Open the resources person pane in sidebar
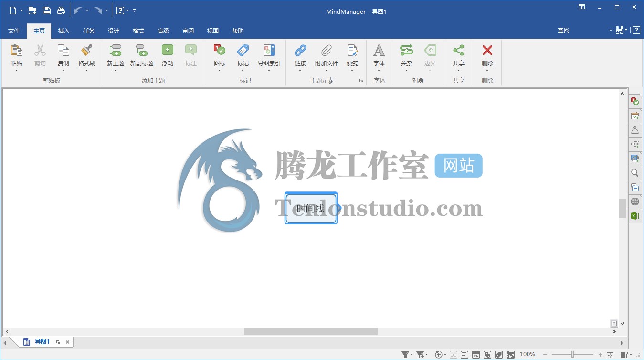The image size is (644, 360). [x=634, y=130]
